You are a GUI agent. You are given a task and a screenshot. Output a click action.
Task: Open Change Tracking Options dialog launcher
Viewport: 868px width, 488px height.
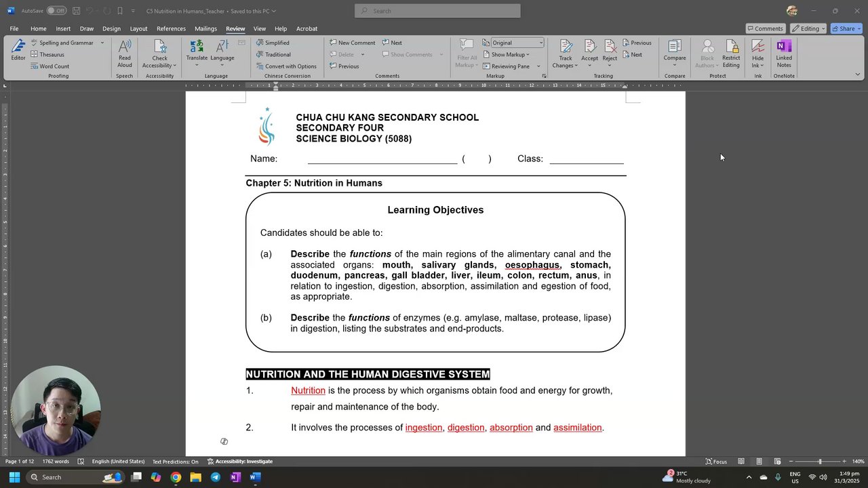point(544,76)
